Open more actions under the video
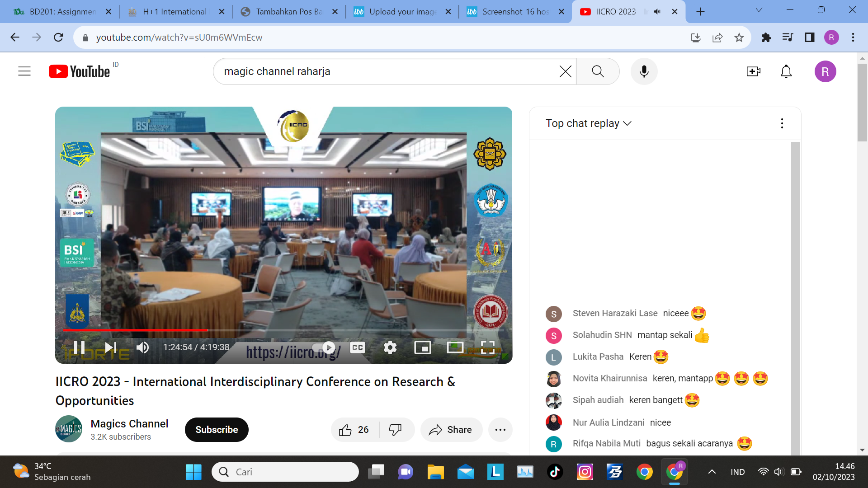The width and height of the screenshot is (868, 488). point(500,430)
